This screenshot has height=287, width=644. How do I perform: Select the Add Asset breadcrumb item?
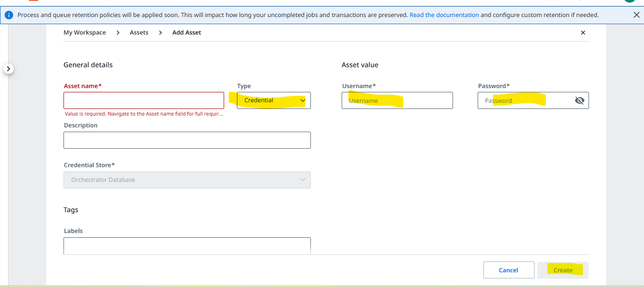187,33
